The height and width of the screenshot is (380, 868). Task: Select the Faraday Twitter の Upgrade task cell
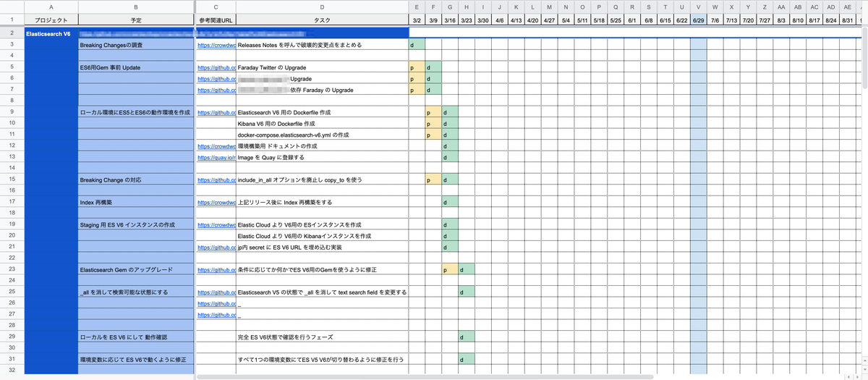322,67
